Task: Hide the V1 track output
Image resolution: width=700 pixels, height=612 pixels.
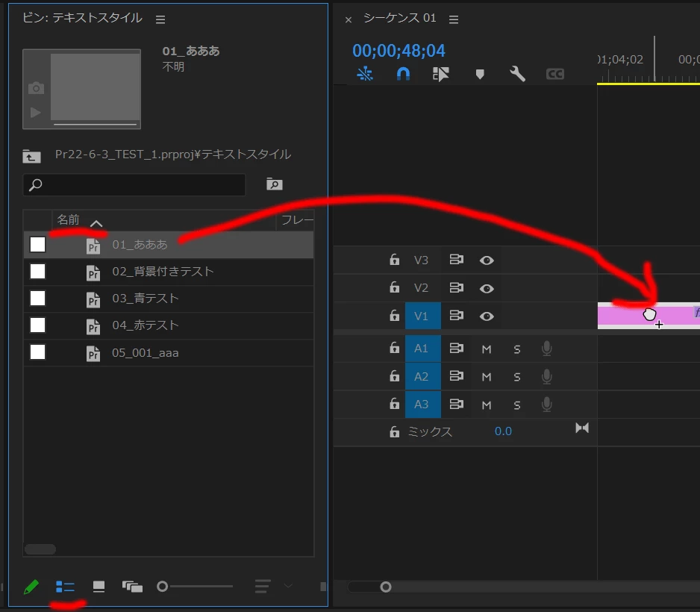Action: [x=487, y=316]
